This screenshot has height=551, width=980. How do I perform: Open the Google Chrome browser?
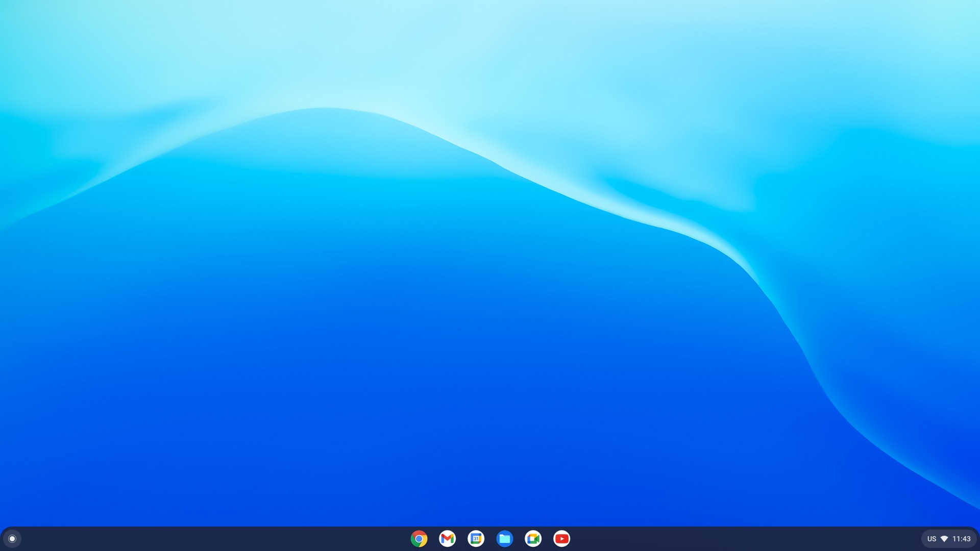click(419, 538)
